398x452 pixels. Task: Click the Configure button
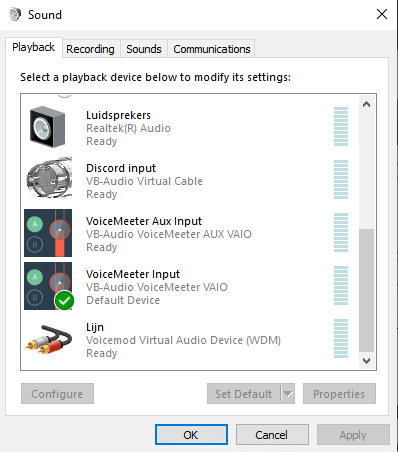[x=57, y=394]
